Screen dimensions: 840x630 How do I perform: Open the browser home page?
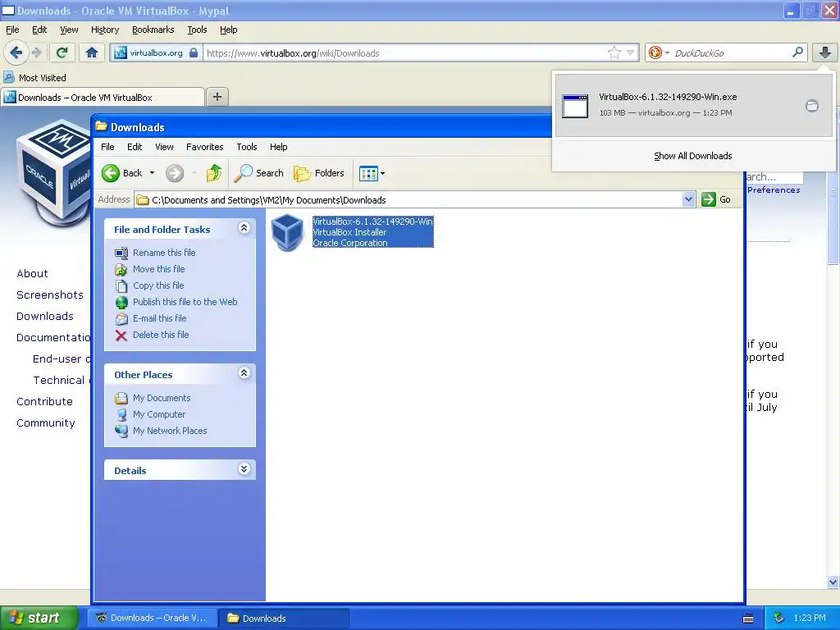tap(92, 52)
